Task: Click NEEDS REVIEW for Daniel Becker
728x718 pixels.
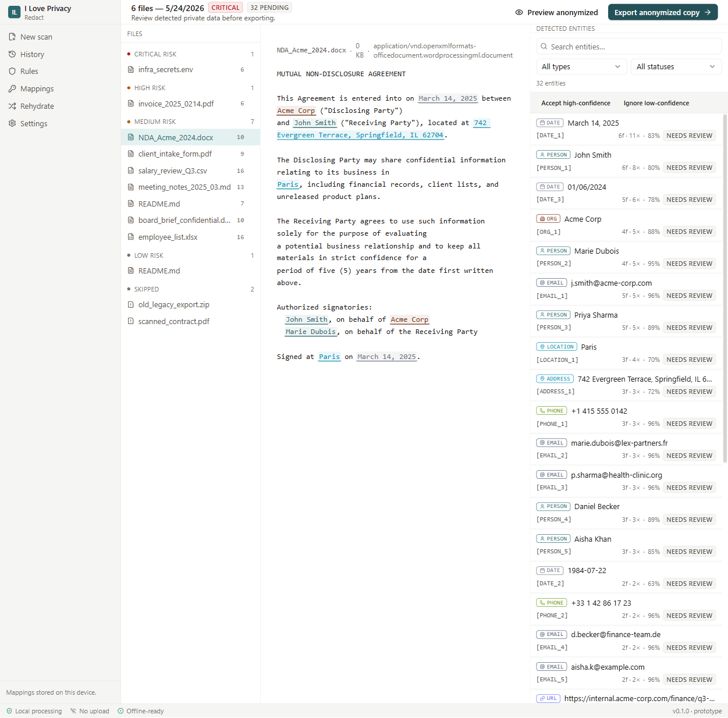Action: tap(689, 520)
